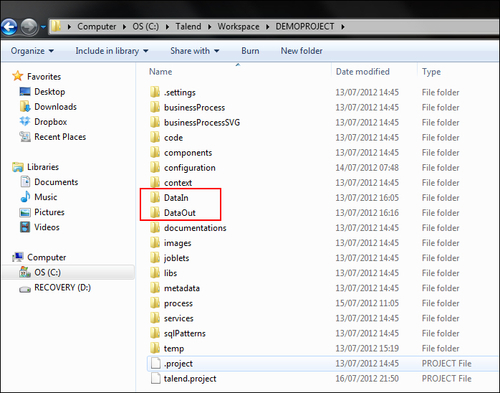This screenshot has height=393, width=500.
Task: Select the businessProcessSVG folder icon
Action: 155,122
